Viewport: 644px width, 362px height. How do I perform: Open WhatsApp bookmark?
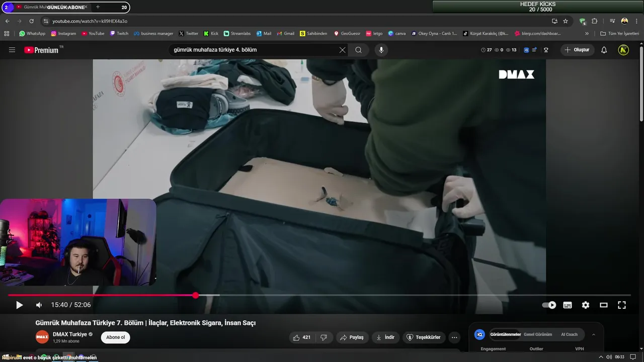(32, 34)
